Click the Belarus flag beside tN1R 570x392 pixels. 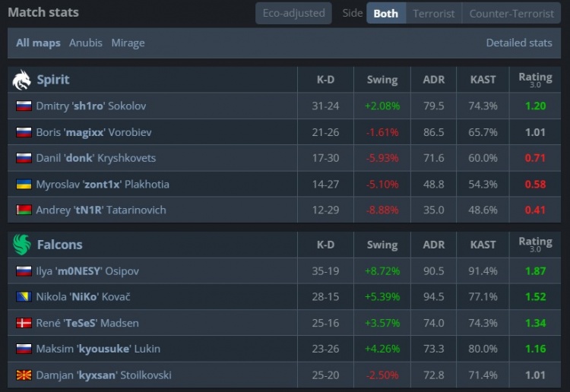click(24, 210)
